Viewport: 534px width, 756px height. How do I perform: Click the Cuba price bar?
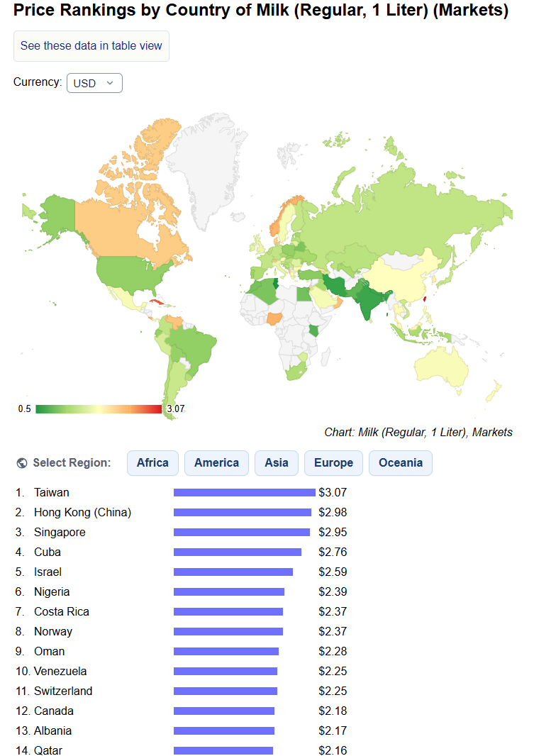pyautogui.click(x=238, y=552)
